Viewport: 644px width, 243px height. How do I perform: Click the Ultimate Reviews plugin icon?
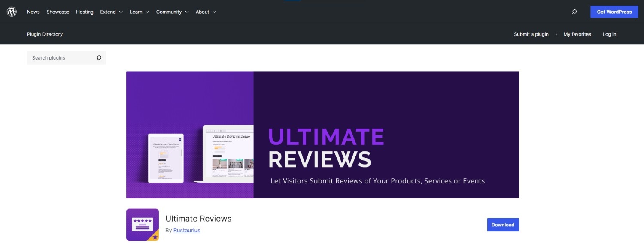(143, 225)
